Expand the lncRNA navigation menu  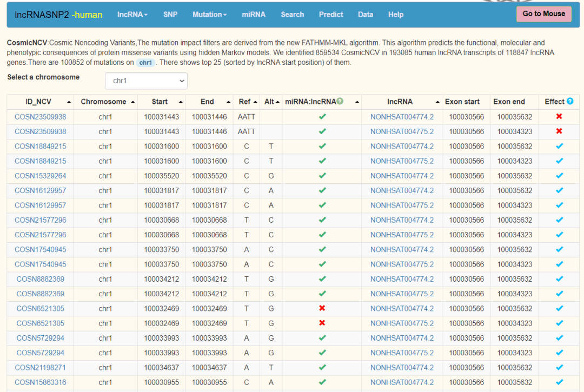[x=132, y=15]
